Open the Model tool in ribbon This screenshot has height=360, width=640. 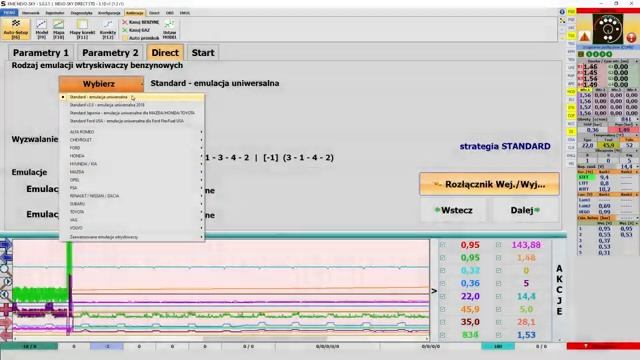42,29
